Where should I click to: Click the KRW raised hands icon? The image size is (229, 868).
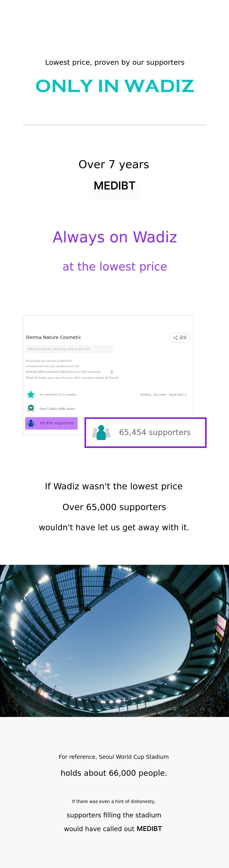[x=31, y=408]
